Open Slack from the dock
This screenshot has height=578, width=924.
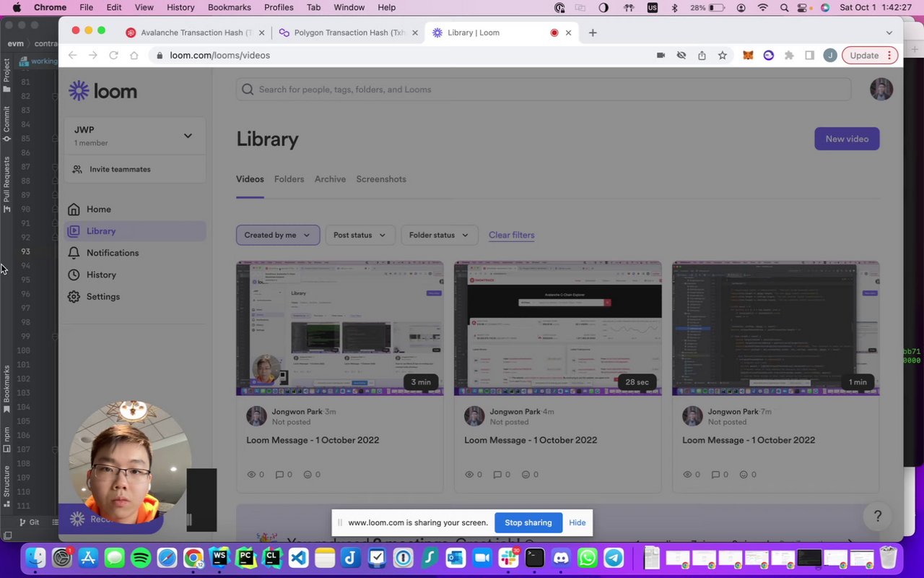point(508,558)
